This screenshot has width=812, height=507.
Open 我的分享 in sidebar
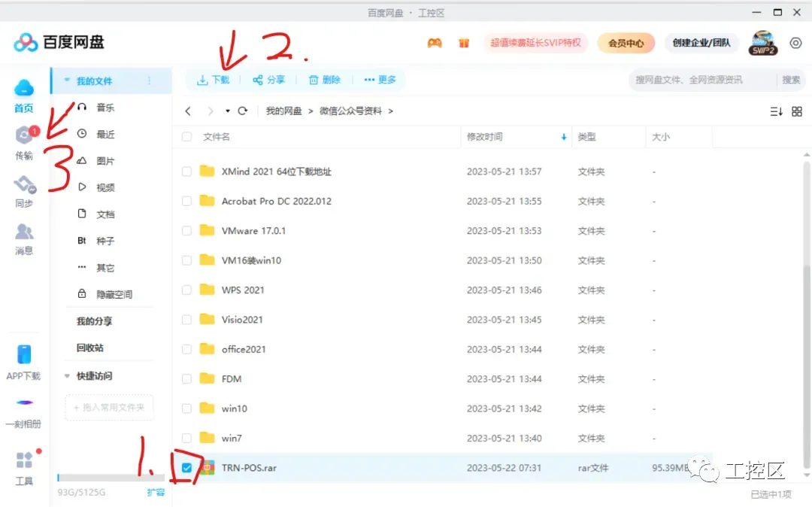click(94, 321)
